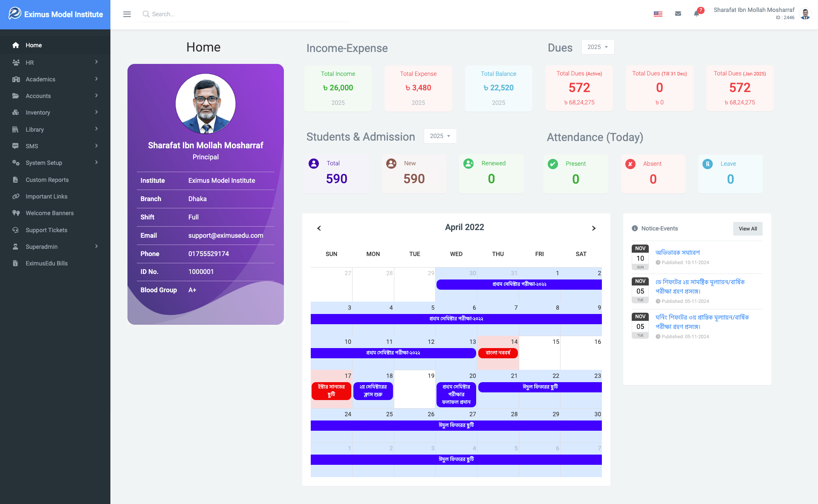Open the messages envelope icon
This screenshot has height=504, width=818.
coord(678,14)
